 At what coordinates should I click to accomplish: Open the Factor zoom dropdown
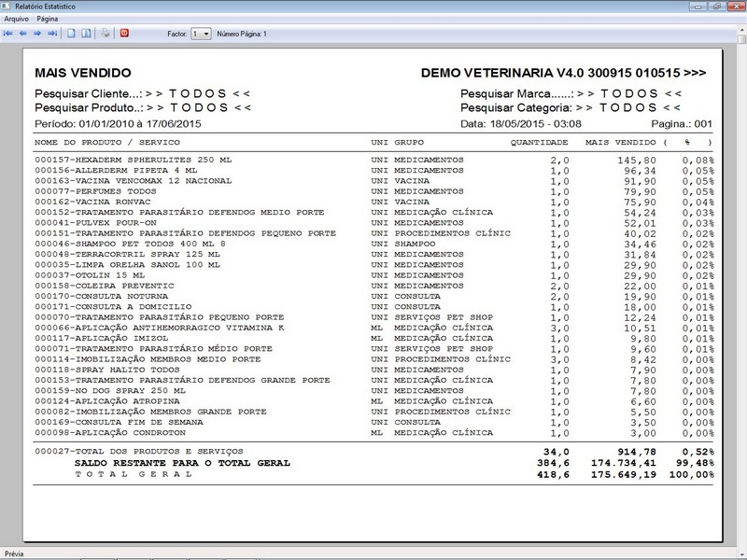click(x=201, y=34)
